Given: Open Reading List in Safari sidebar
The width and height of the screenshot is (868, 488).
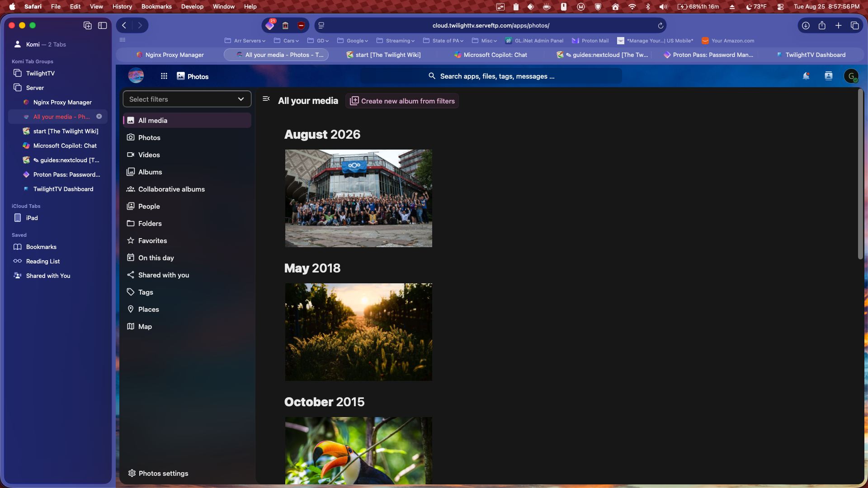Looking at the screenshot, I should [58, 261].
